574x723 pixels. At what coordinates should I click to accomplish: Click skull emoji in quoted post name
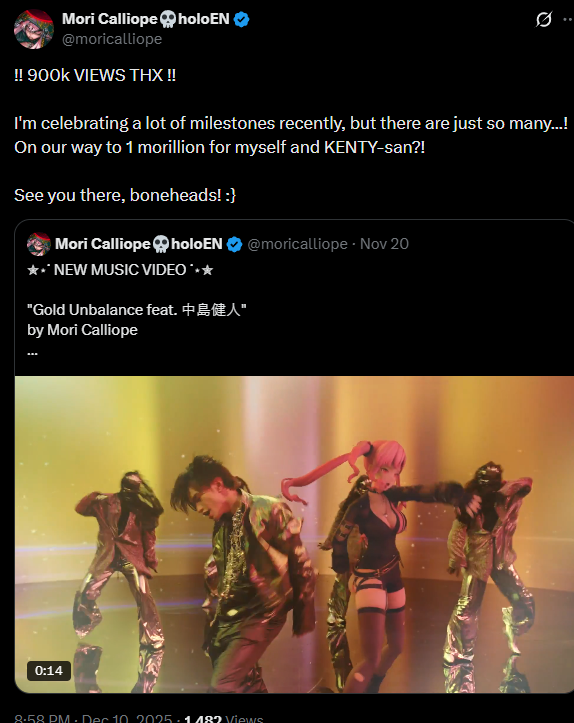[x=161, y=244]
